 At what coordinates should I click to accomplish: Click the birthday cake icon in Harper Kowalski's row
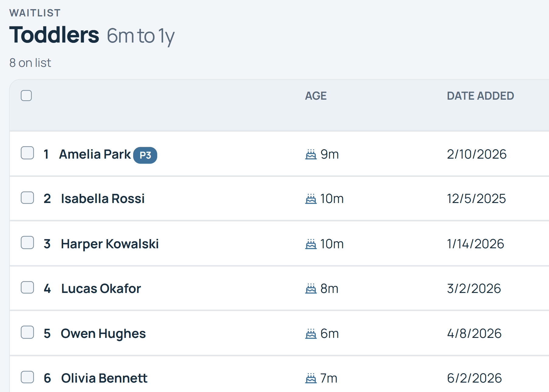click(311, 244)
